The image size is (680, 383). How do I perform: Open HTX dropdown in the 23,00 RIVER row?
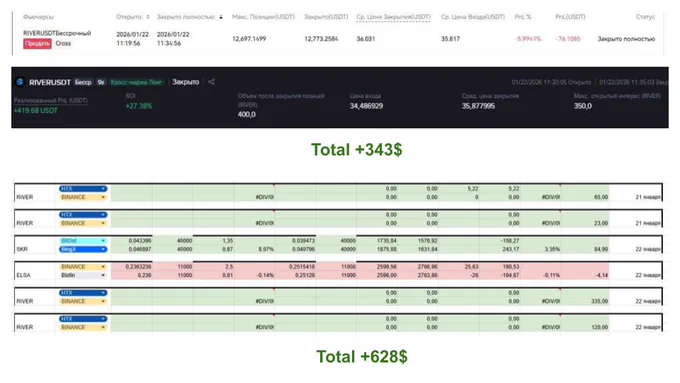click(83, 215)
